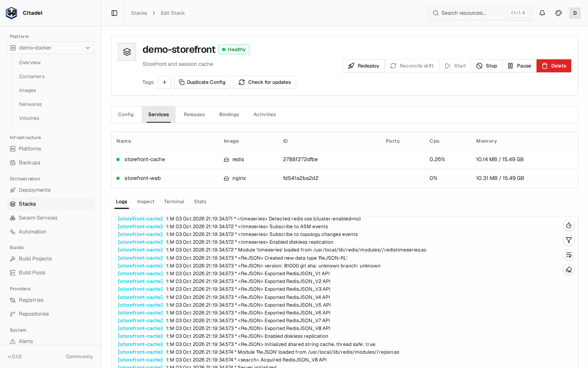
Task: Select the storefront-web service row
Action: [x=345, y=178]
